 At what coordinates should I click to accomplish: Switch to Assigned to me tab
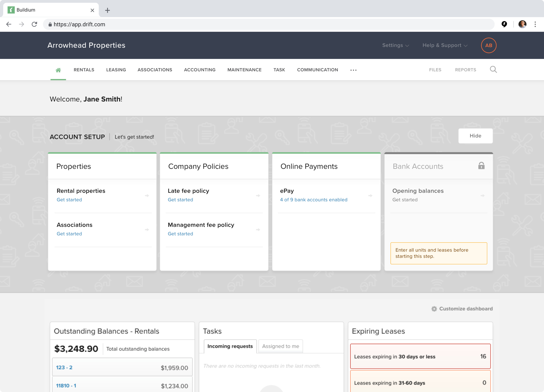tap(280, 346)
